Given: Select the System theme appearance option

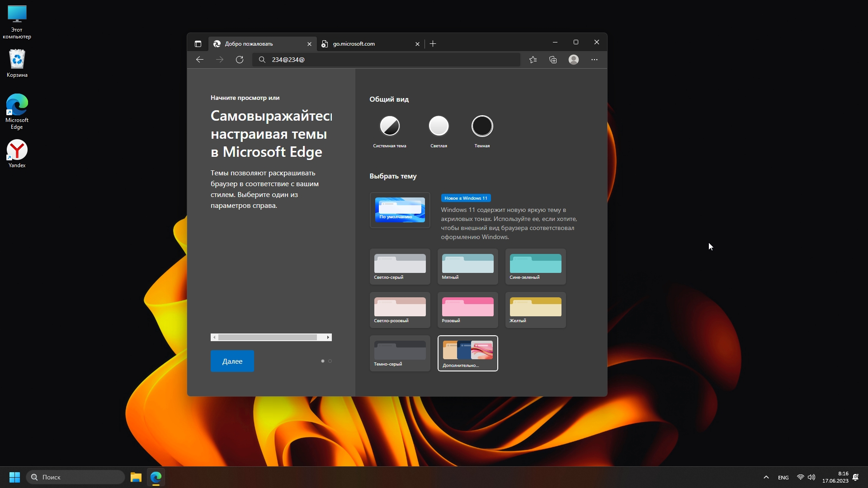Looking at the screenshot, I should point(390,126).
